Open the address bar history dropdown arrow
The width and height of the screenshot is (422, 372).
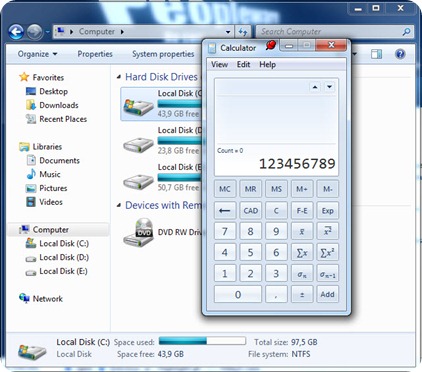tap(228, 32)
